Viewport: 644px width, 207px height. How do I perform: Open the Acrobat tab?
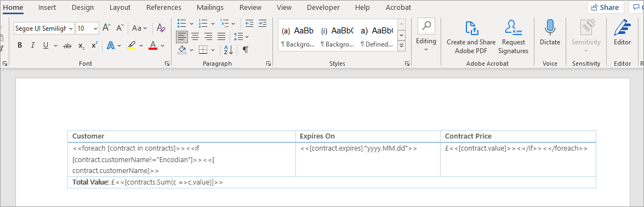click(398, 8)
